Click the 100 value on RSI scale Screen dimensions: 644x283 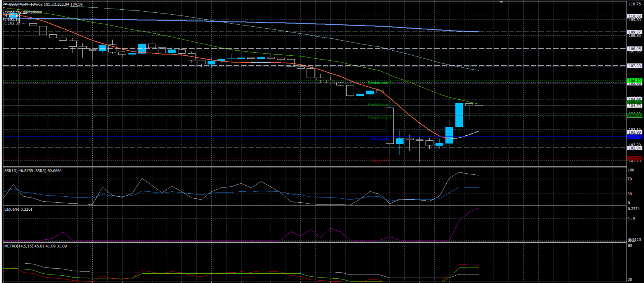pyautogui.click(x=631, y=170)
